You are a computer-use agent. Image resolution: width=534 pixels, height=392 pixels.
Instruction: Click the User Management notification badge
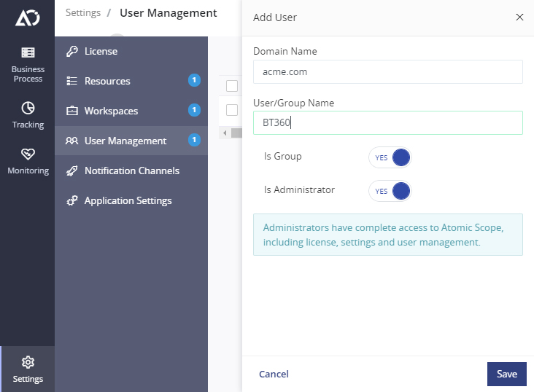tap(194, 140)
